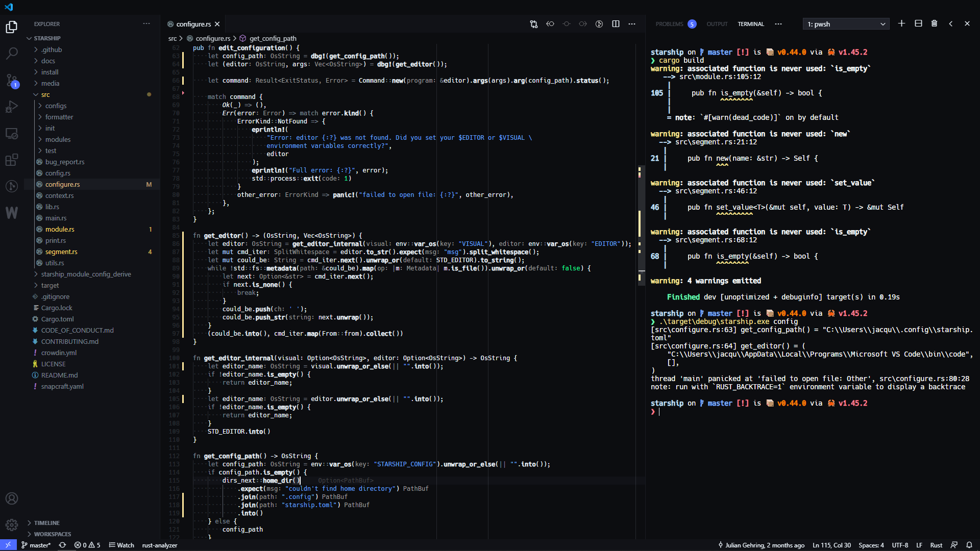Image resolution: width=980 pixels, height=551 pixels.
Task: Open the Run and Debug panel
Action: tap(11, 107)
